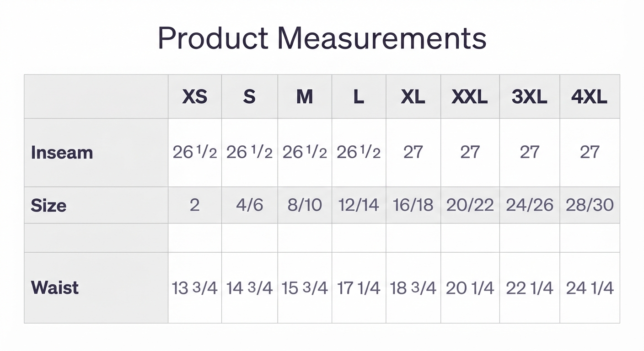The height and width of the screenshot is (351, 644).
Task: Click the Size row label
Action: [x=48, y=205]
